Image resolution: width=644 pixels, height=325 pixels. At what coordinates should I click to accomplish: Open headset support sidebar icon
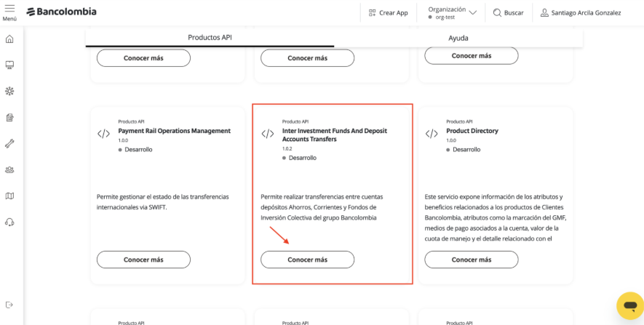(9, 222)
